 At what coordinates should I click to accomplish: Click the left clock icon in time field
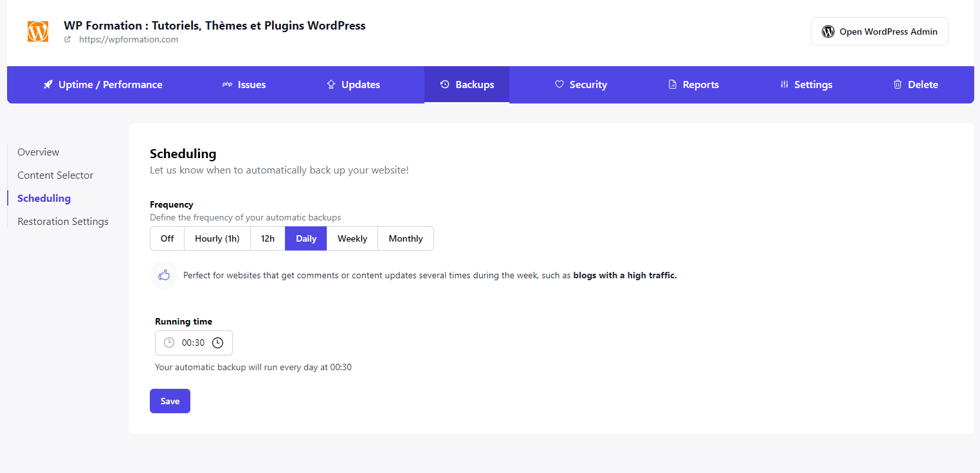(x=169, y=343)
